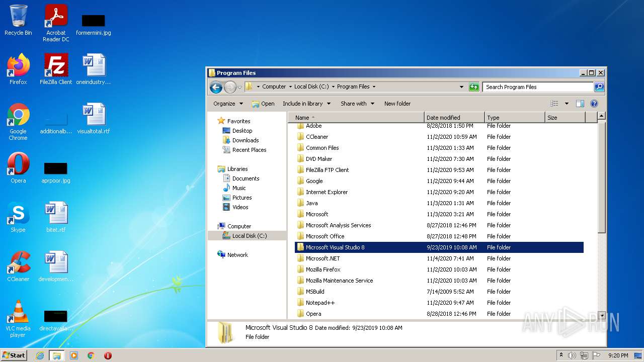This screenshot has height=362, width=644.
Task: Click the volume speaker tray icon
Action: (x=572, y=355)
